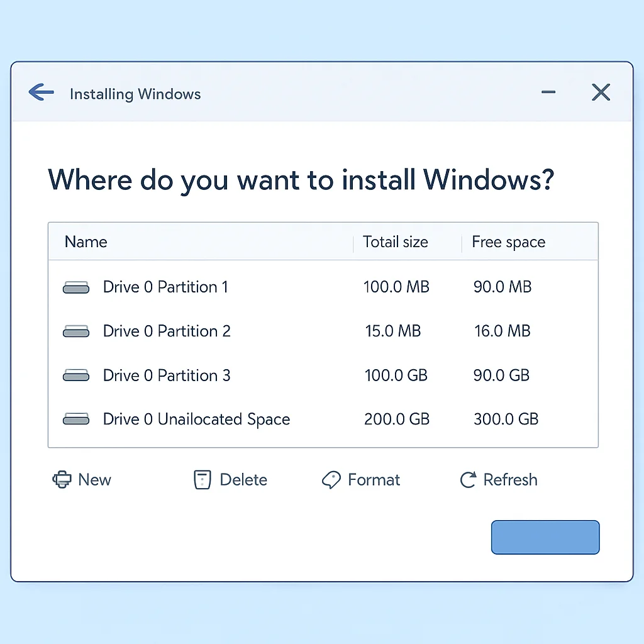Click the 300.0 GB free space cell
The width and height of the screenshot is (644, 644).
click(x=506, y=419)
